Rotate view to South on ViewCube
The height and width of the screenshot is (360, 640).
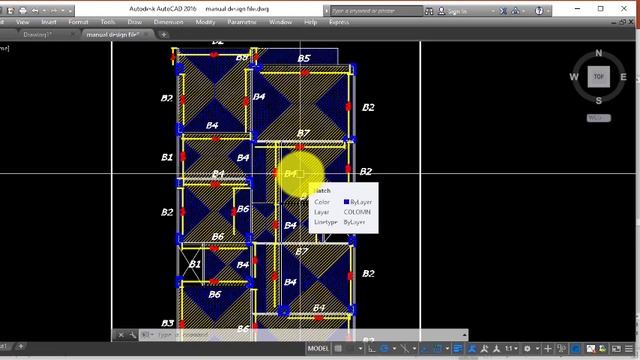tap(599, 100)
